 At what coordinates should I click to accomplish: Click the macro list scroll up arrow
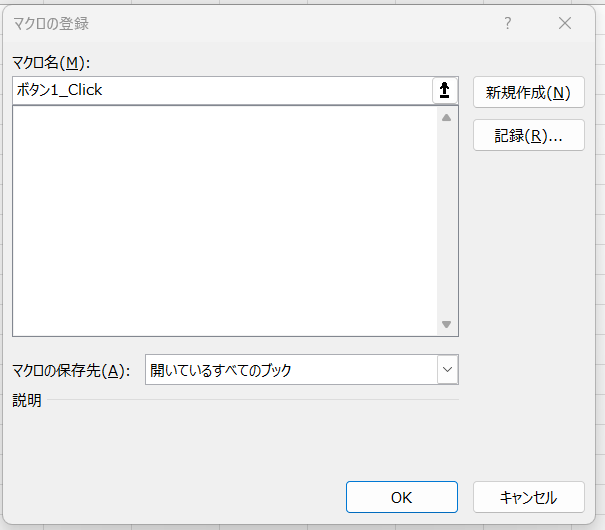[x=446, y=117]
